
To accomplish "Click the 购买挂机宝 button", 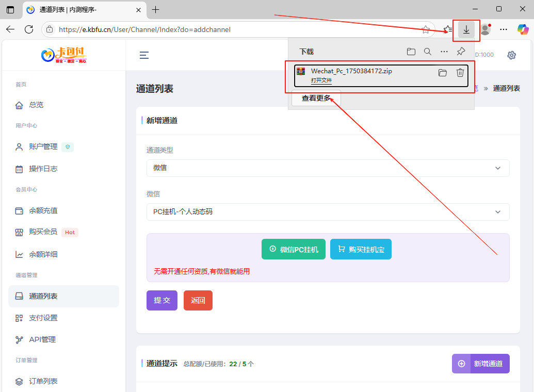I will point(361,249).
